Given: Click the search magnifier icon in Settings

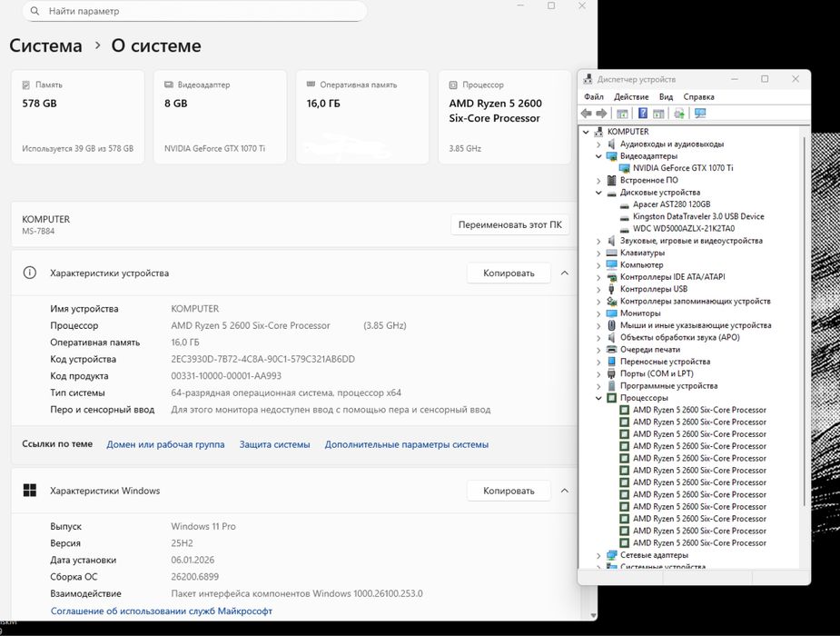Looking at the screenshot, I should point(35,11).
